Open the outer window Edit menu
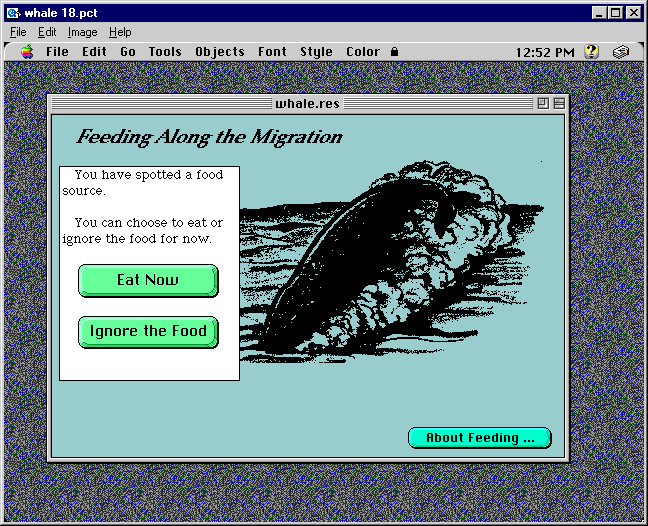Screen dimensions: 648x526 point(47,32)
